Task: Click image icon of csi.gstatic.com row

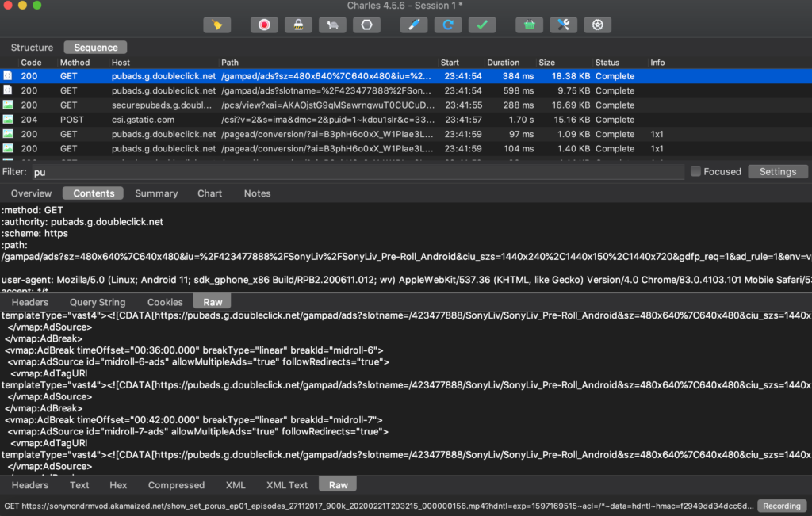Action: tap(8, 120)
